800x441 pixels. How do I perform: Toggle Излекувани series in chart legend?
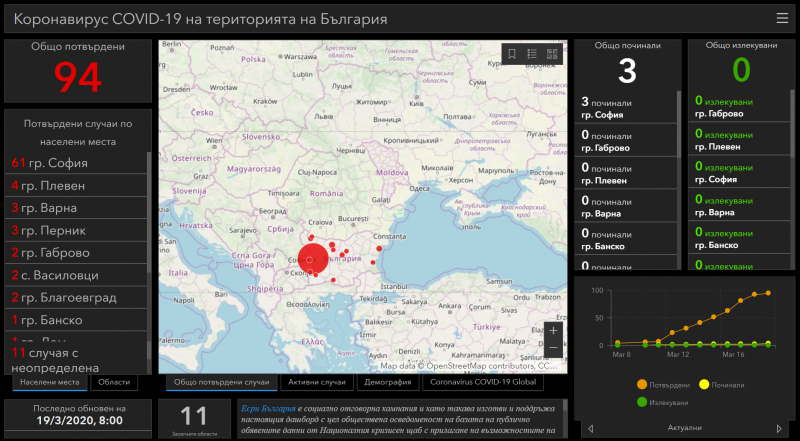click(662, 402)
